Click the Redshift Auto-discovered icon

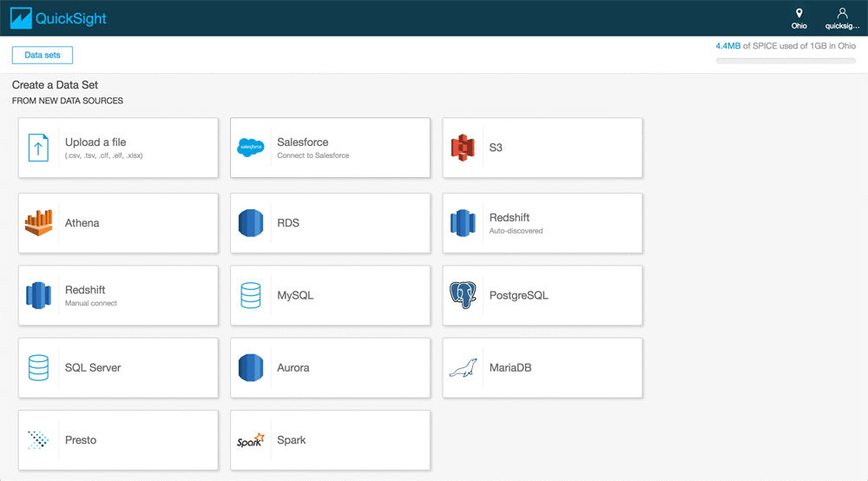(x=463, y=223)
